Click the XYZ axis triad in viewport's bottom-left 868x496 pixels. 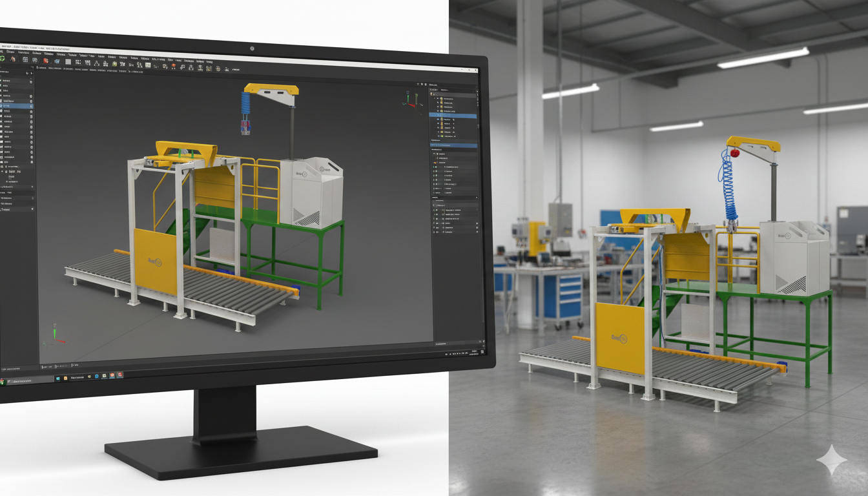[x=56, y=333]
